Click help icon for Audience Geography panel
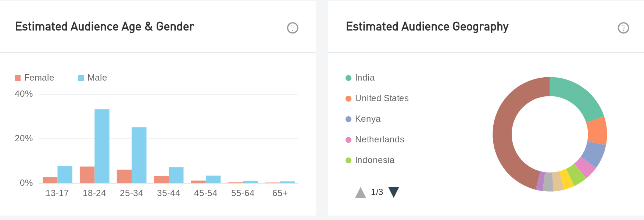This screenshot has height=220, width=644. click(x=623, y=28)
